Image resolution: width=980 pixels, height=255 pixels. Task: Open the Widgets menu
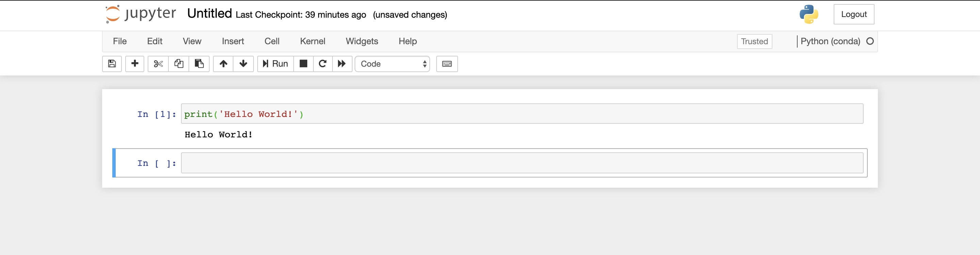point(361,41)
